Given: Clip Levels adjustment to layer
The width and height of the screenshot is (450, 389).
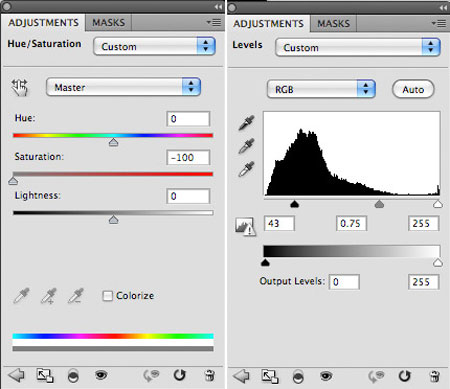Looking at the screenshot, I should [x=298, y=377].
